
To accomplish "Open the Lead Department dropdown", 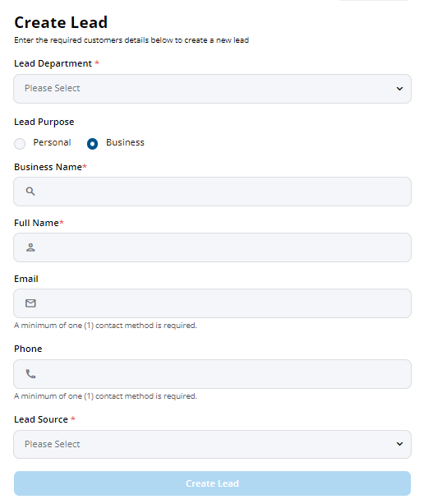I will coord(212,89).
